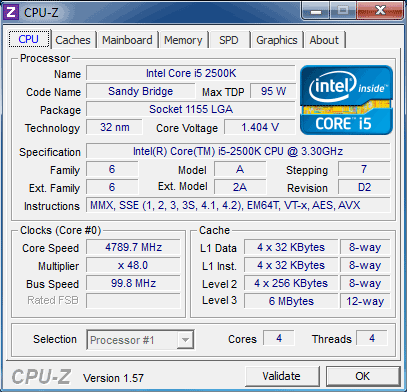407x392 pixels.
Task: Click the Validate button
Action: tap(282, 376)
